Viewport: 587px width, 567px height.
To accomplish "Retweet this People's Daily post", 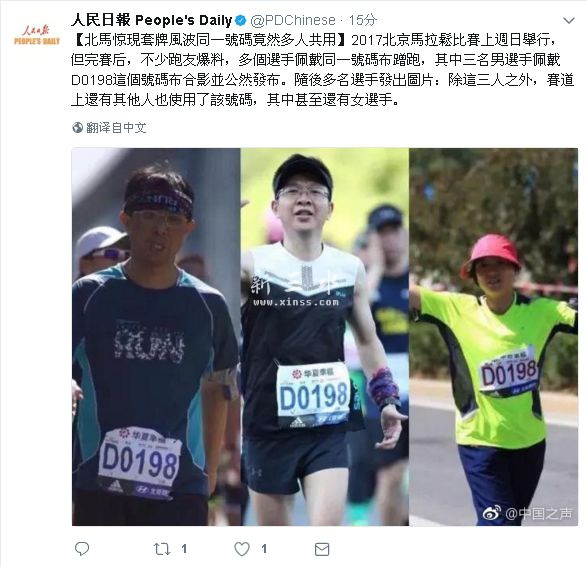I will 162,549.
